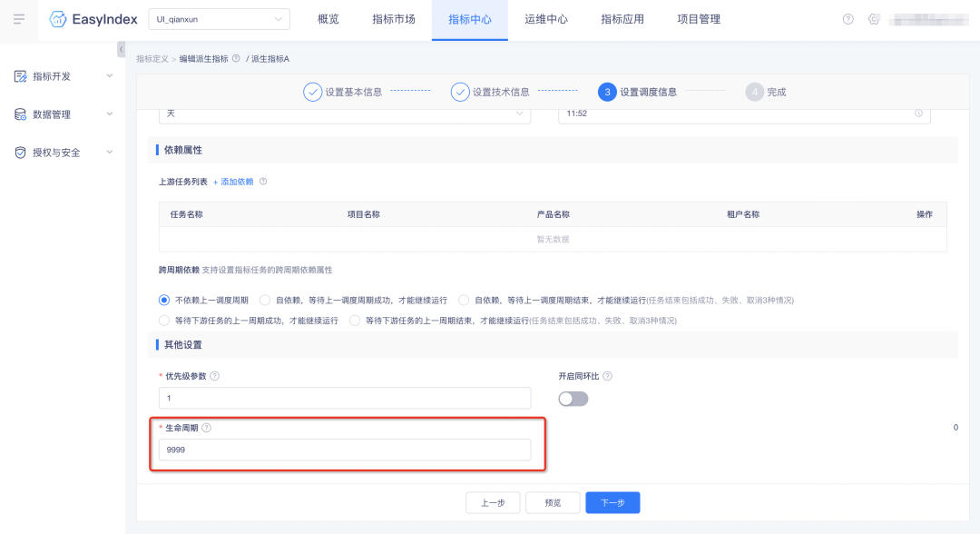980x534 pixels.
Task: Click help icon next to 开启同环比
Action: click(607, 376)
